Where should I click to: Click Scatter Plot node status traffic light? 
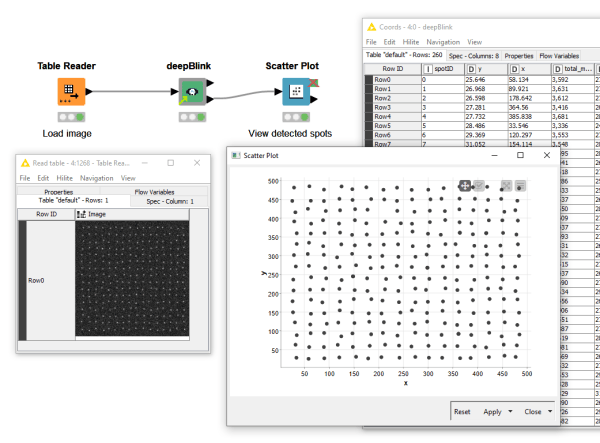296,117
